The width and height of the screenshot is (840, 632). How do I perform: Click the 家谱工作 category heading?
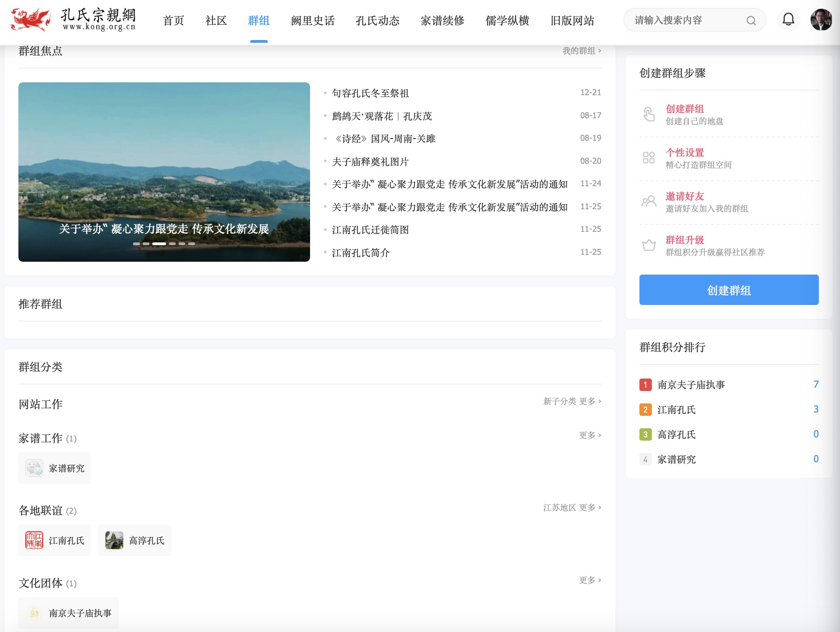point(40,438)
